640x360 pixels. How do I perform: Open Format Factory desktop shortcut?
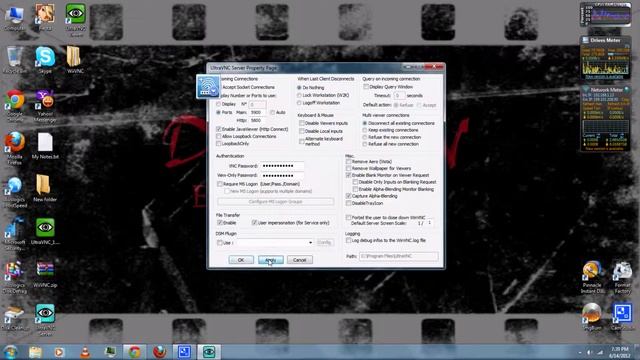(622, 277)
